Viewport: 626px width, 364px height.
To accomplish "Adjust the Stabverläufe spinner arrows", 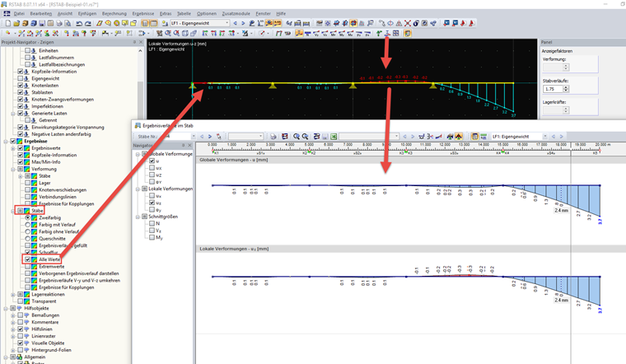I will [566, 89].
